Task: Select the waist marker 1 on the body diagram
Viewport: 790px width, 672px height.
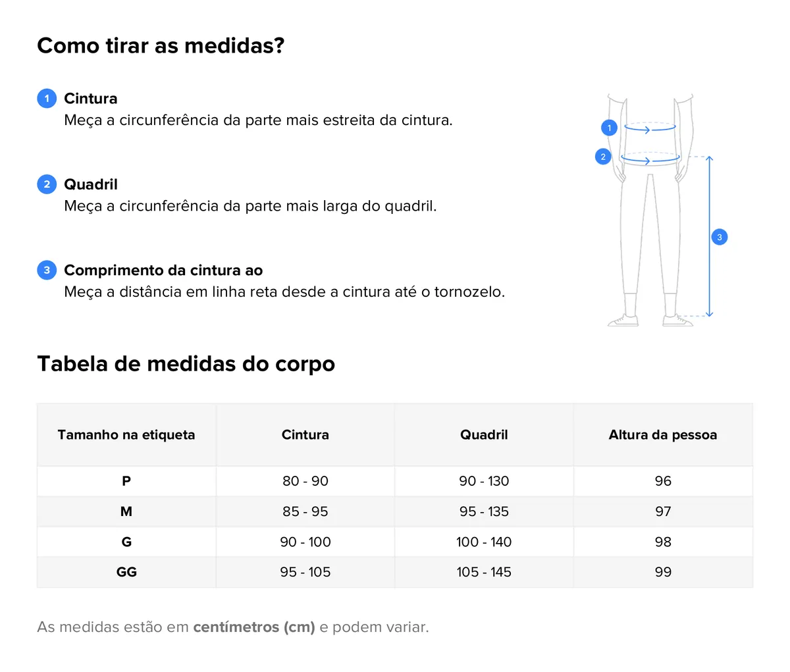Action: tap(609, 128)
